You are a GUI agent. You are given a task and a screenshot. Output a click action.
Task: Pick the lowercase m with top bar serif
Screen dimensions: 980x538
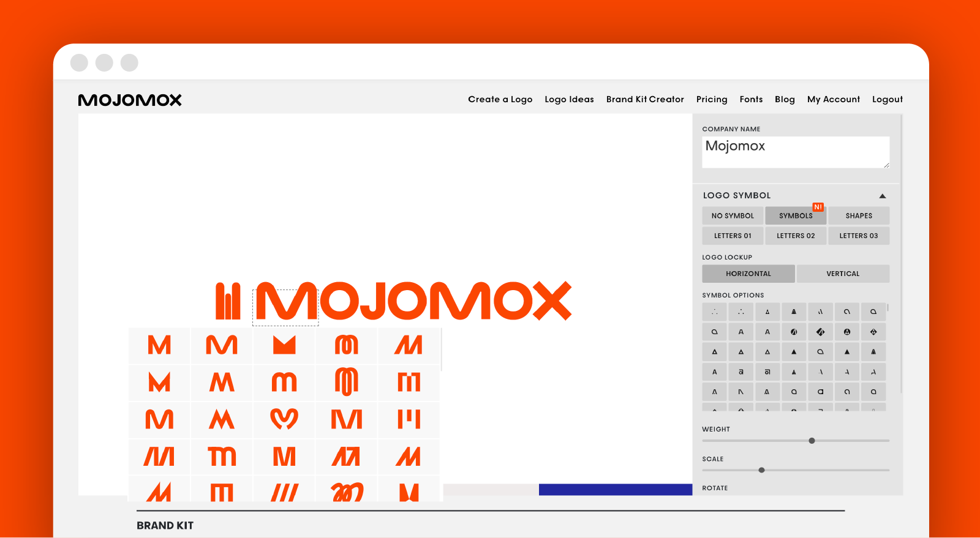pos(222,457)
